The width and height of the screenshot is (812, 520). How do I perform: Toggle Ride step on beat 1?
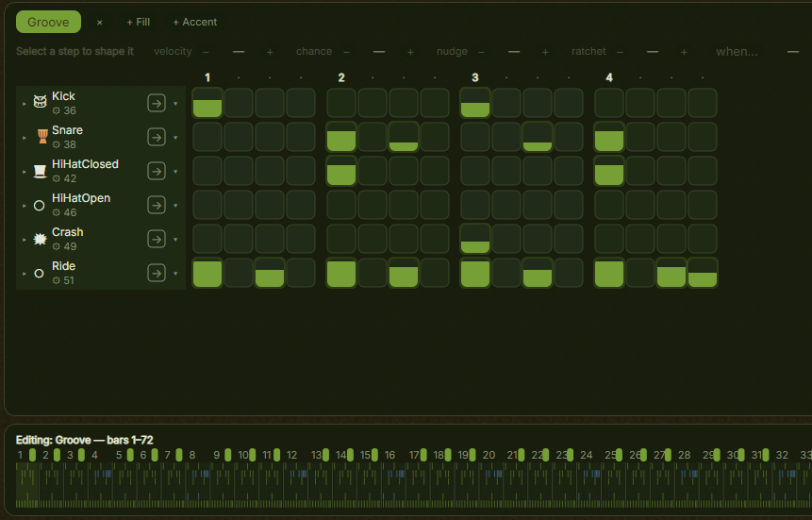(x=207, y=273)
